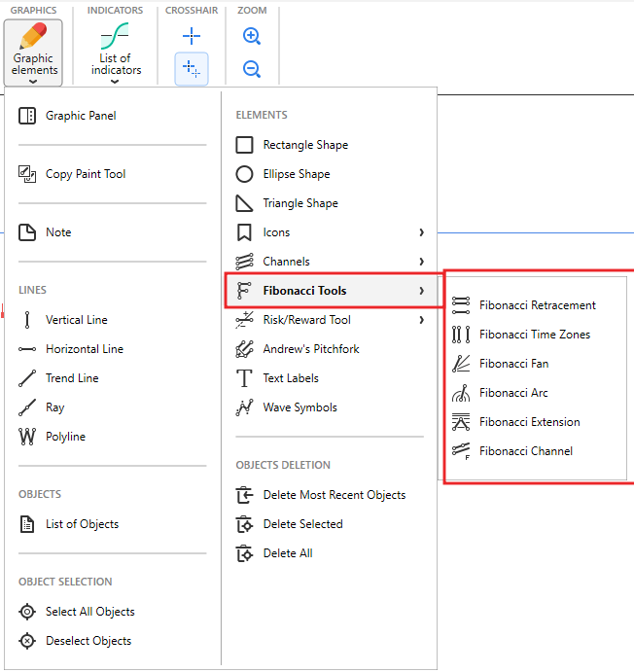Select Fibonacci Retracement tool
The height and width of the screenshot is (672, 634).
click(x=537, y=305)
